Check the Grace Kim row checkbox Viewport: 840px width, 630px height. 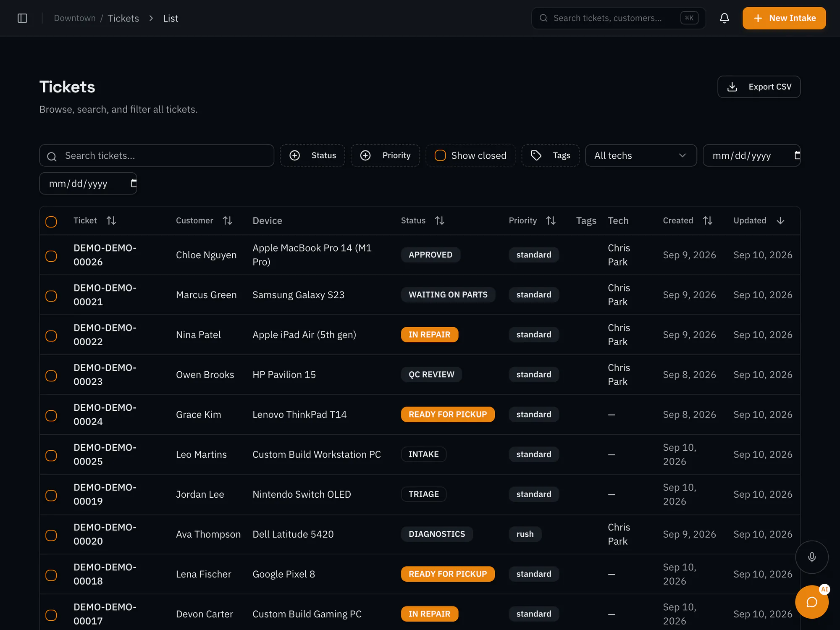(51, 415)
